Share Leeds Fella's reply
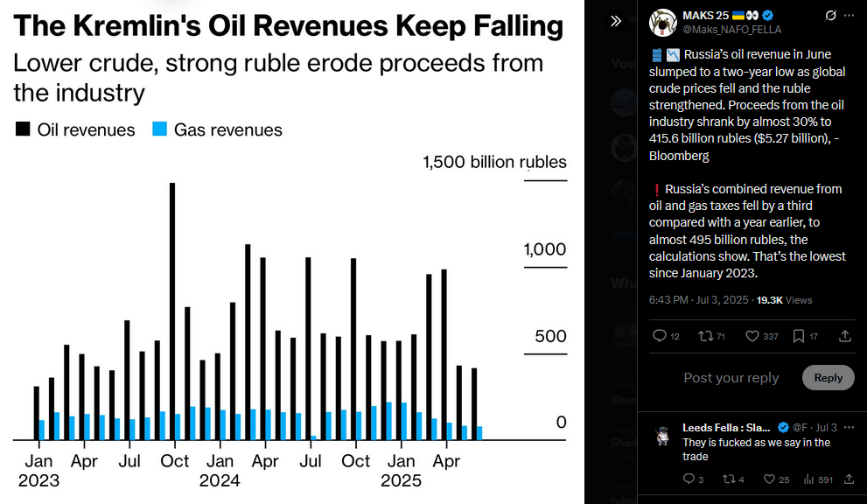867x504 pixels. [850, 479]
